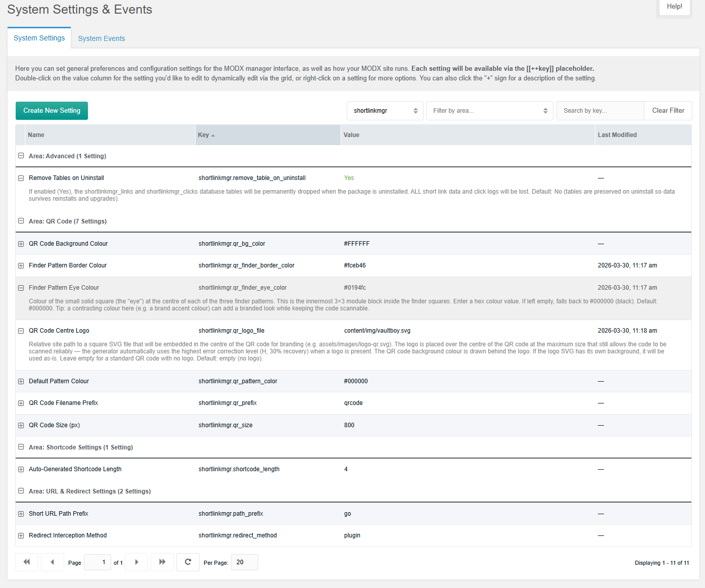Switch to the System Events tab
705x588 pixels.
[x=101, y=38]
